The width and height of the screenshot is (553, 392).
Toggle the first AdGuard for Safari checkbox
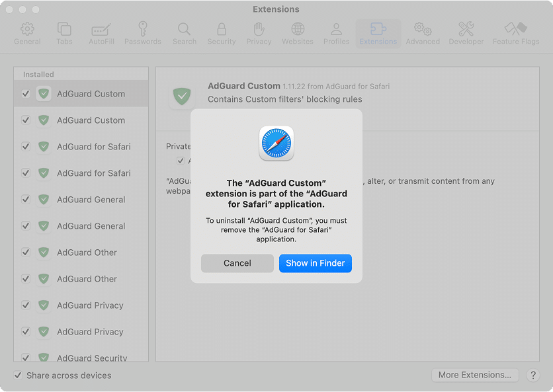pyautogui.click(x=26, y=147)
